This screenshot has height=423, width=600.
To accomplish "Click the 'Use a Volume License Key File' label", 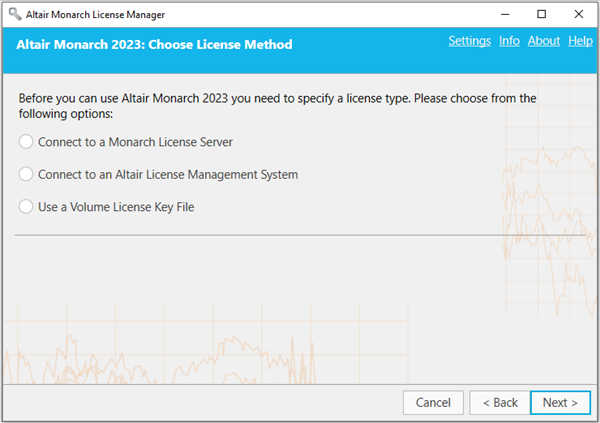I will pos(116,207).
